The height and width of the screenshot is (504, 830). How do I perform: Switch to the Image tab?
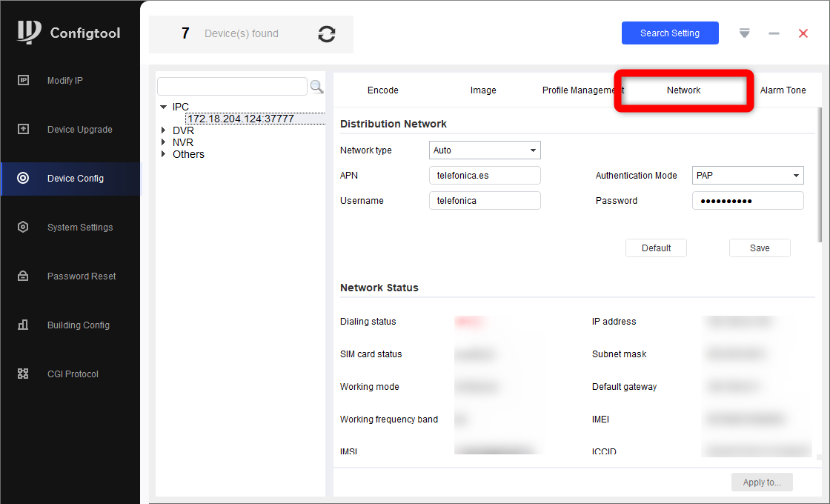pos(482,90)
